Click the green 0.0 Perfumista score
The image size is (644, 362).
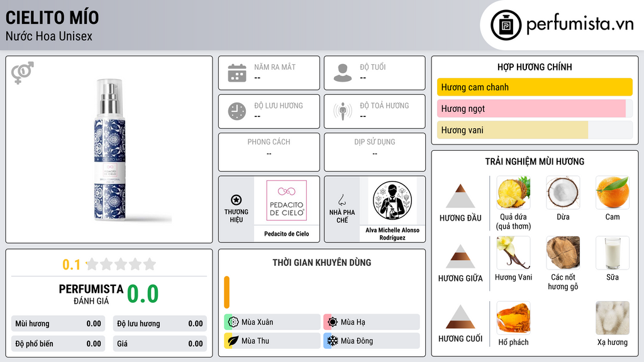click(x=143, y=294)
